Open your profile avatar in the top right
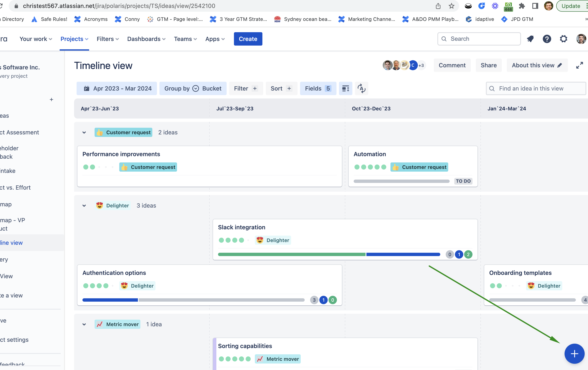Image resolution: width=588 pixels, height=370 pixels. tap(580, 39)
